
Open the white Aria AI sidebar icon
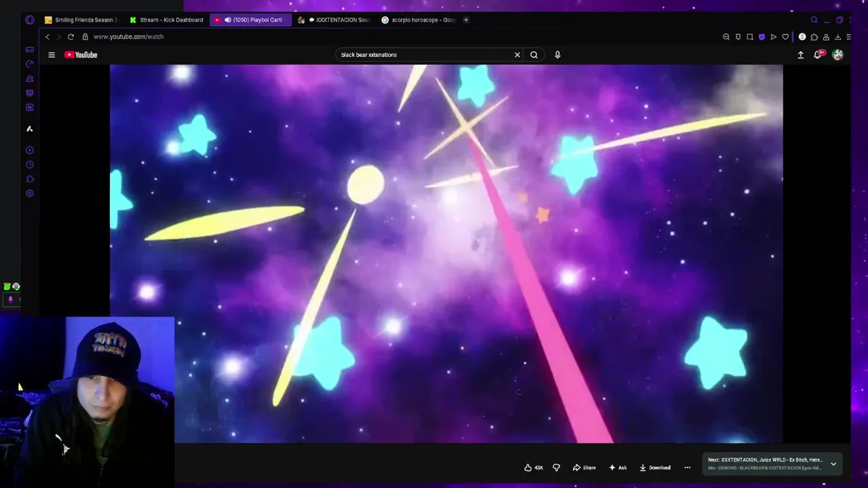[30, 129]
